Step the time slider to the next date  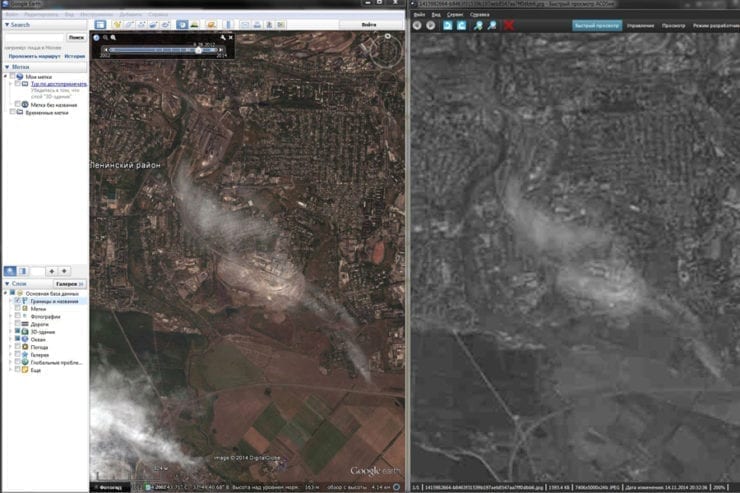pyautogui.click(x=220, y=50)
